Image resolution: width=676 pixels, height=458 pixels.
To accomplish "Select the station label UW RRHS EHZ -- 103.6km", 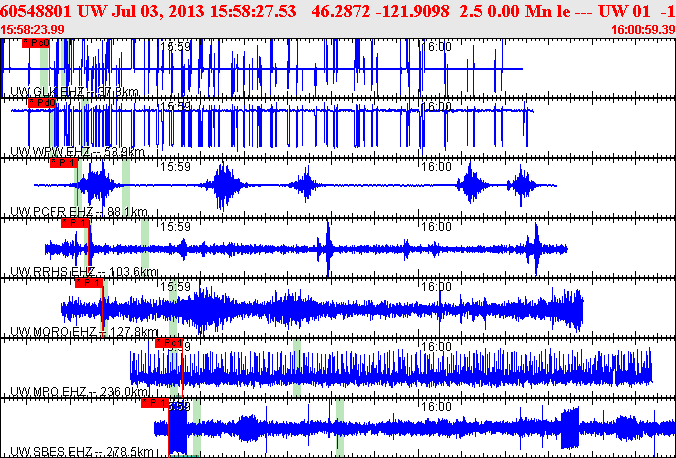I will (84, 272).
